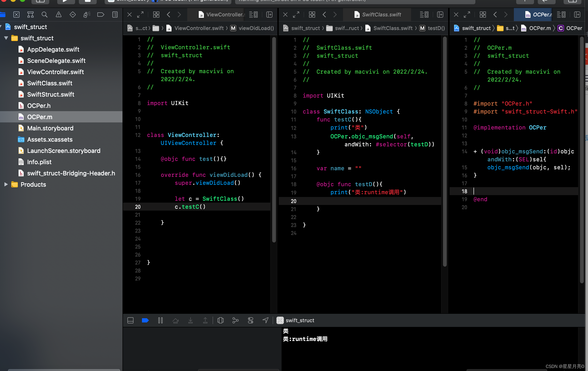Open SwiftClass.swift jump bar segment
Screen dimensions: 588x371
tap(389, 28)
